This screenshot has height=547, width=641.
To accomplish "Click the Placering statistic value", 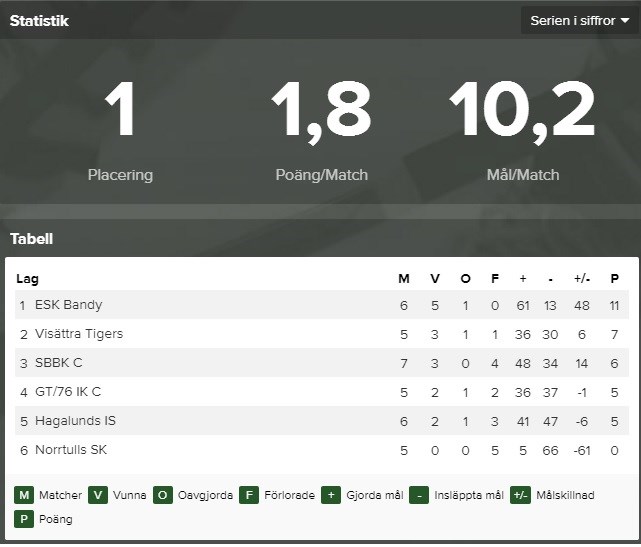I will (120, 109).
